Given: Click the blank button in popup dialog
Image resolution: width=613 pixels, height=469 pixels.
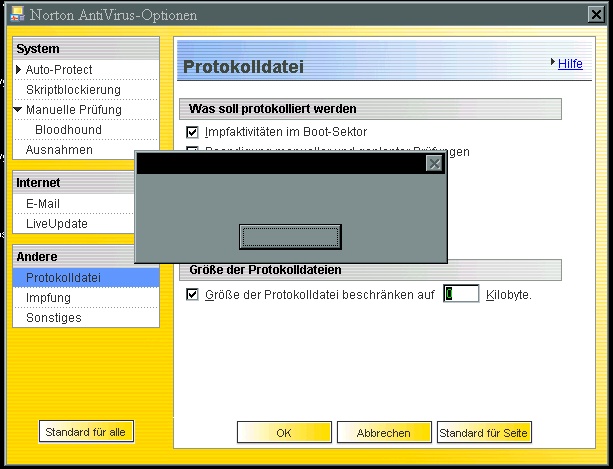Looking at the screenshot, I should click(290, 237).
